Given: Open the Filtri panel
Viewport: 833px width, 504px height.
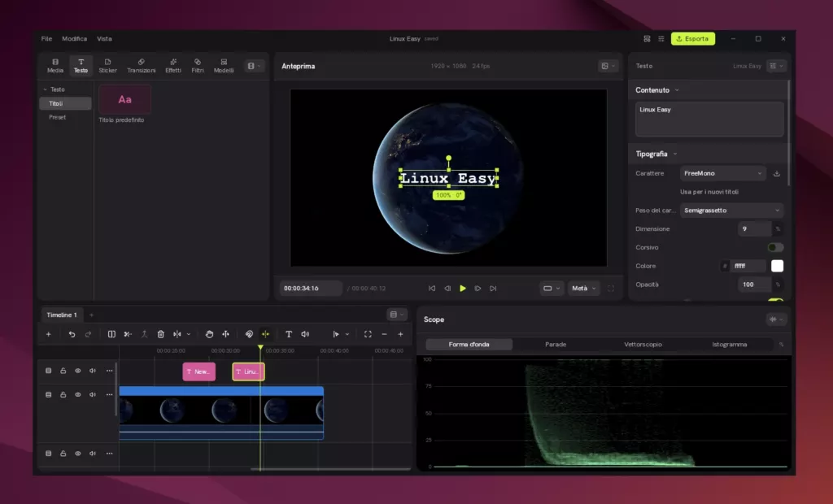Looking at the screenshot, I should (x=198, y=65).
